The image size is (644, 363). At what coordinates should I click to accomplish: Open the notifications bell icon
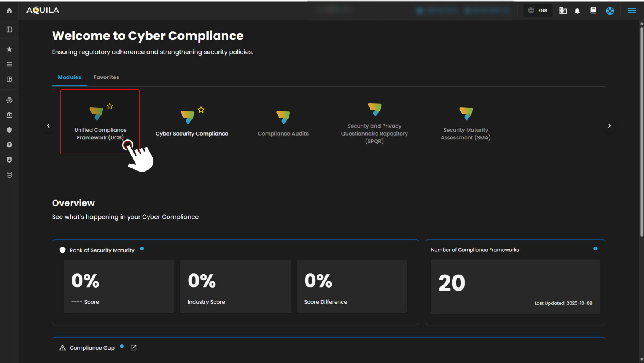tap(577, 11)
